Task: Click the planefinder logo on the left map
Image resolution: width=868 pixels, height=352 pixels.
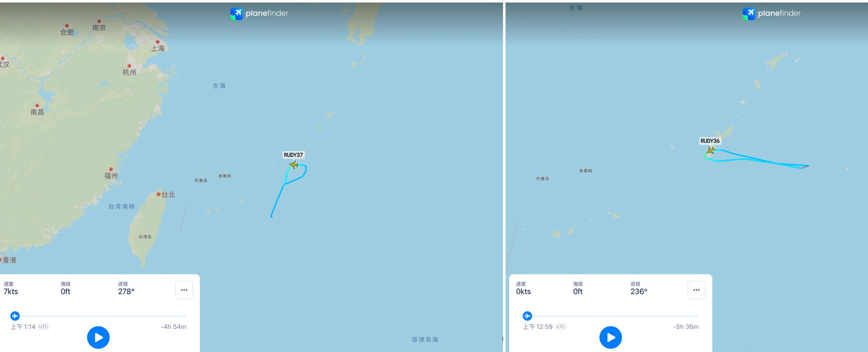Action: point(259,14)
